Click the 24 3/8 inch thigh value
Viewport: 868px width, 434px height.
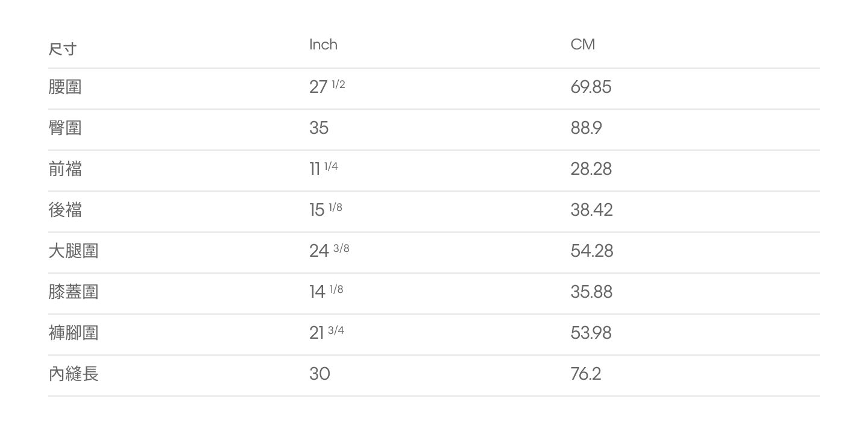tap(329, 251)
